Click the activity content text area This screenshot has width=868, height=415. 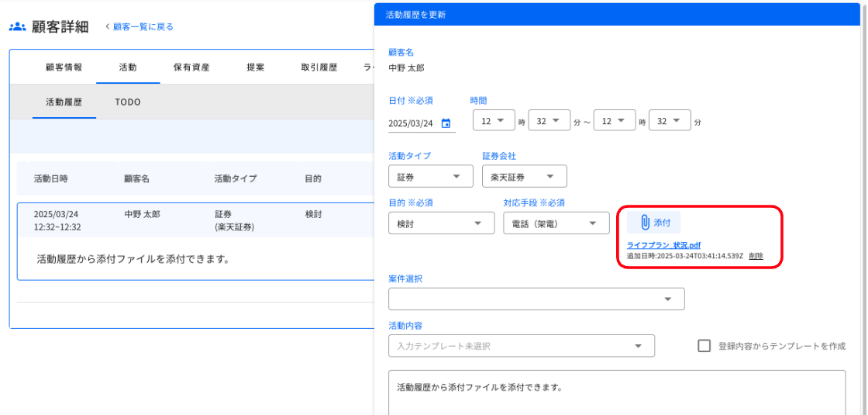tap(617, 393)
